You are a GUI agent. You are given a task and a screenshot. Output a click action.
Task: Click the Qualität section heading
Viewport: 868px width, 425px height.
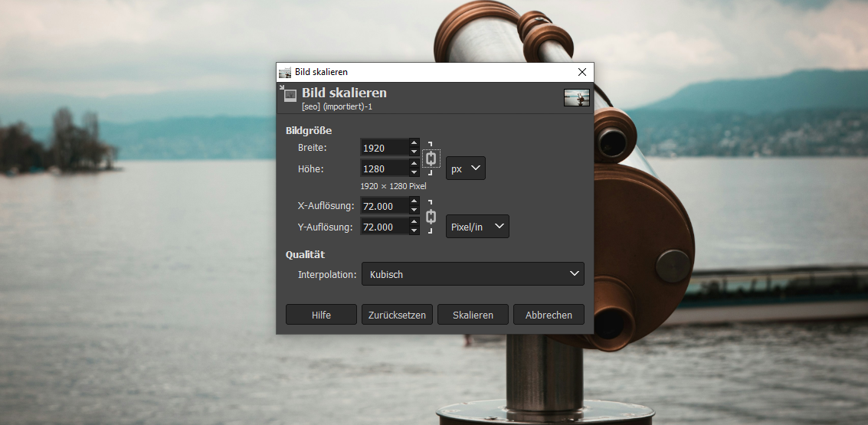[305, 254]
